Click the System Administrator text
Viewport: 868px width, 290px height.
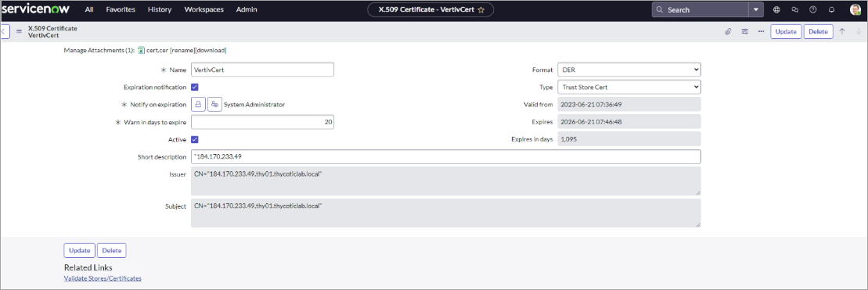[254, 104]
